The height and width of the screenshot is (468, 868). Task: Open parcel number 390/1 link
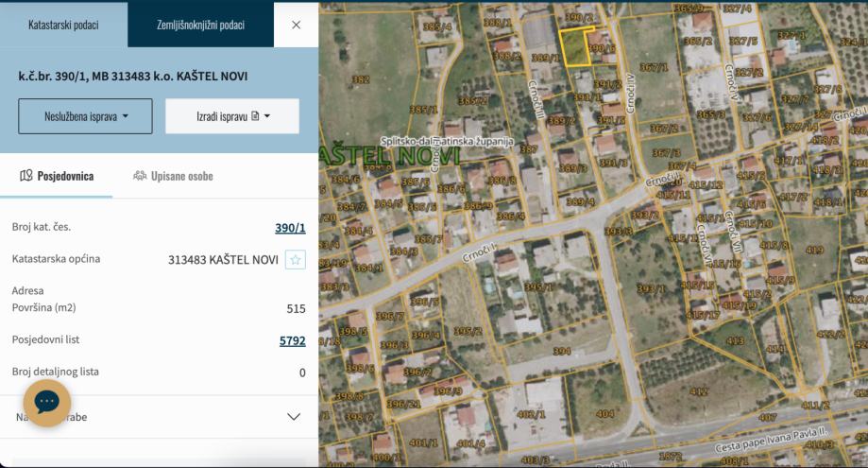click(x=290, y=228)
